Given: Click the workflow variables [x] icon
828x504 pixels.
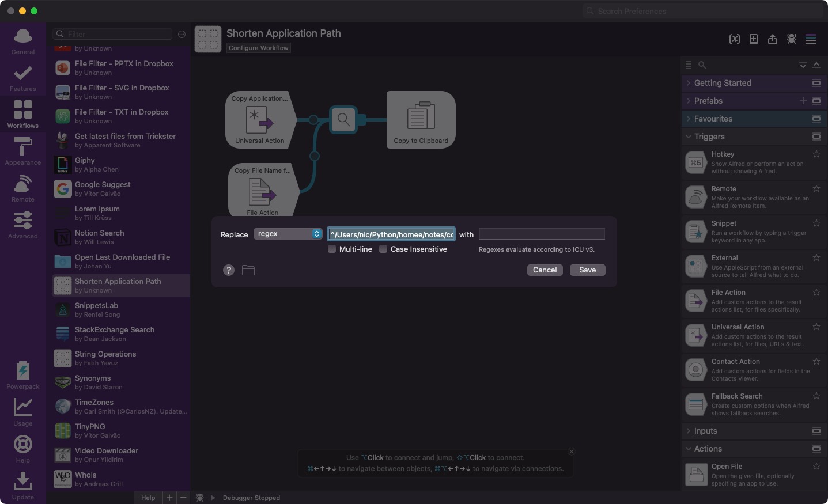Looking at the screenshot, I should (x=734, y=39).
